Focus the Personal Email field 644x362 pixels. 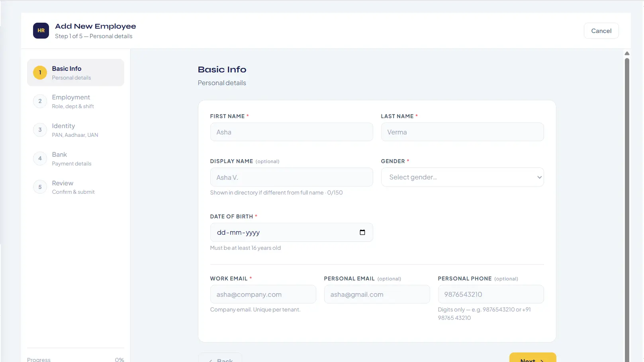(x=377, y=294)
